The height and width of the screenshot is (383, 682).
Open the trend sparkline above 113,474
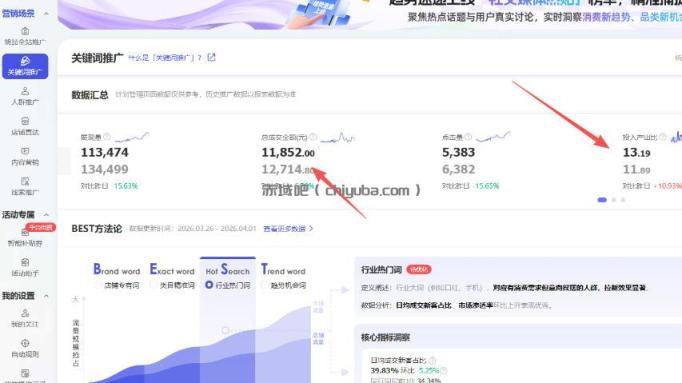coord(132,137)
